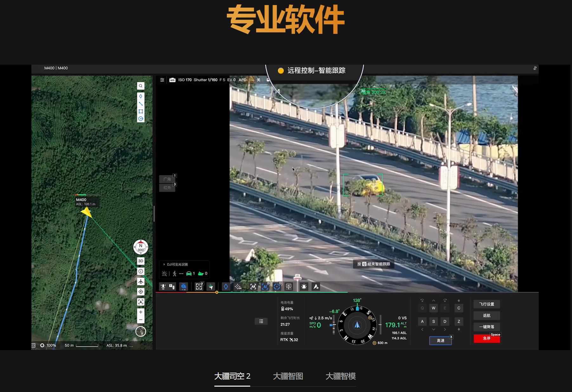Click the Shutter 1/160 value
Viewport: 572px width, 392px height.
pos(205,80)
